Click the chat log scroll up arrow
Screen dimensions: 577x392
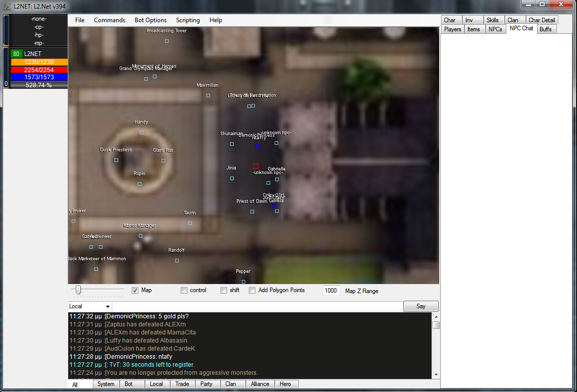pyautogui.click(x=436, y=317)
